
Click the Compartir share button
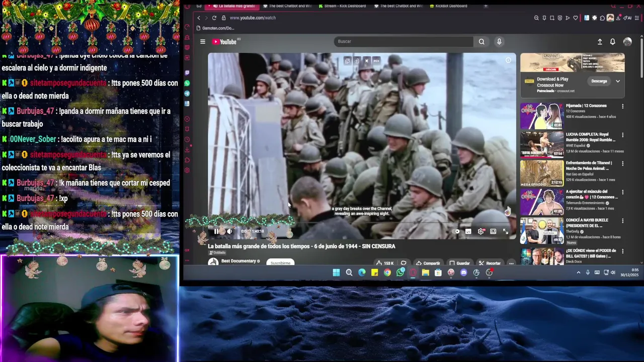click(x=428, y=263)
